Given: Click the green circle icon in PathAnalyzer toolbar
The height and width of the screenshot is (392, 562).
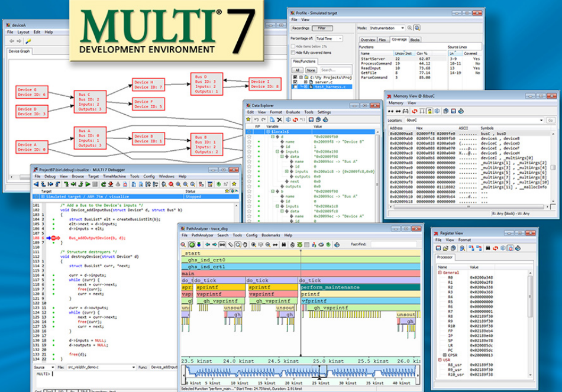Looking at the screenshot, I should (192, 245).
